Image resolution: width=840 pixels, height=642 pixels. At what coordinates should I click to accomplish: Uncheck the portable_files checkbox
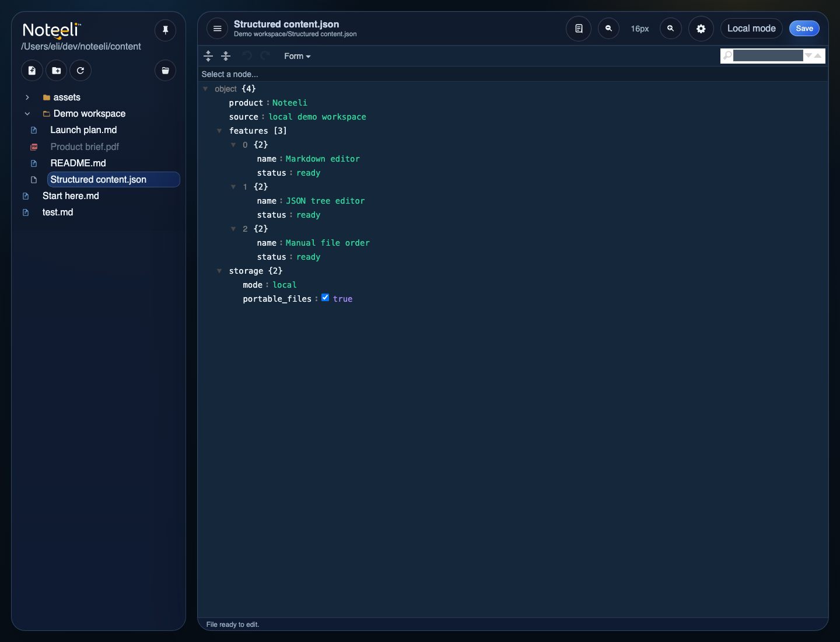[325, 298]
